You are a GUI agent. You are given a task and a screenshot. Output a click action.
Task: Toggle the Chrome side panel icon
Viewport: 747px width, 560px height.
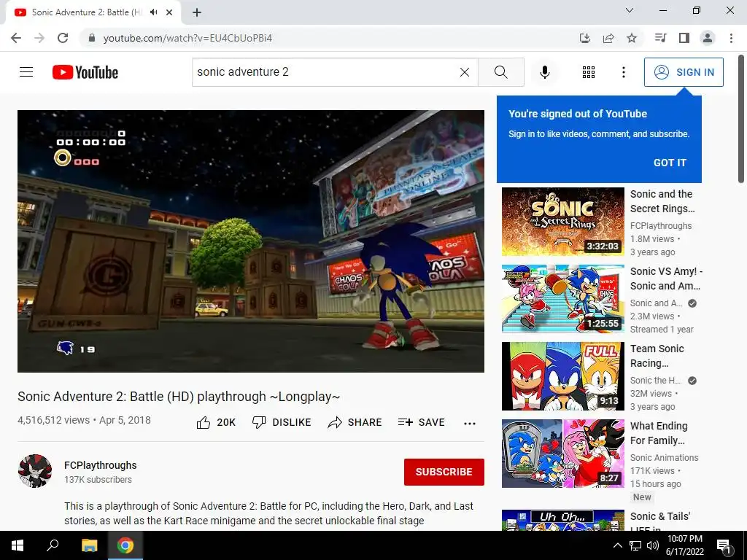684,38
